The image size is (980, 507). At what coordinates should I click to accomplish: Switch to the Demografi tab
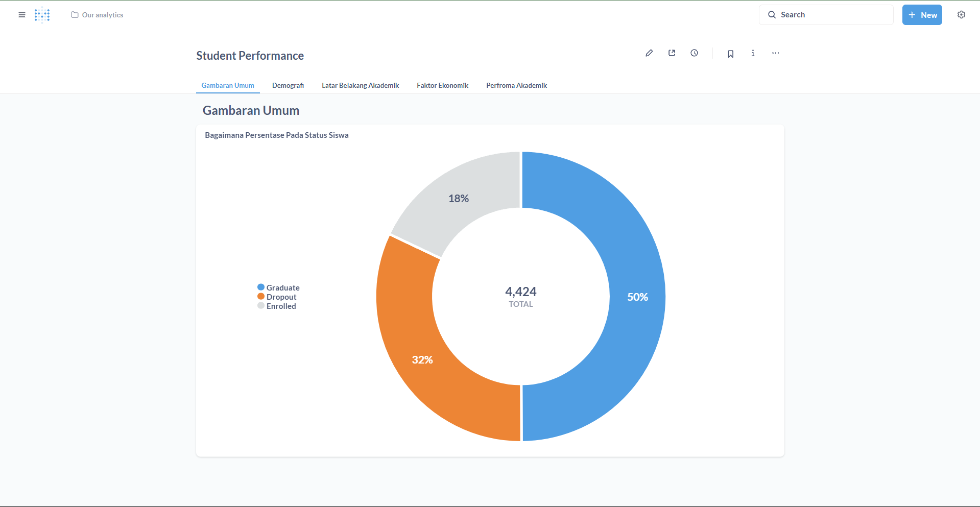point(288,85)
